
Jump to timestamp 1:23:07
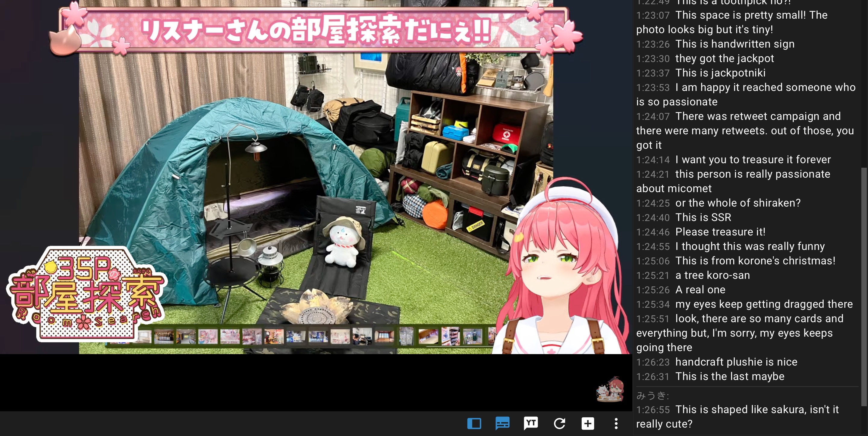point(653,15)
